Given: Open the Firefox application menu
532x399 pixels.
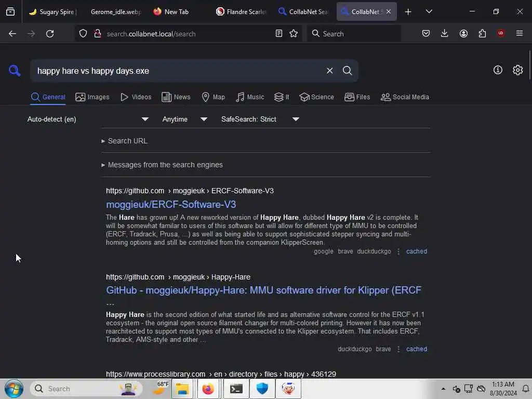Looking at the screenshot, I should (x=520, y=33).
